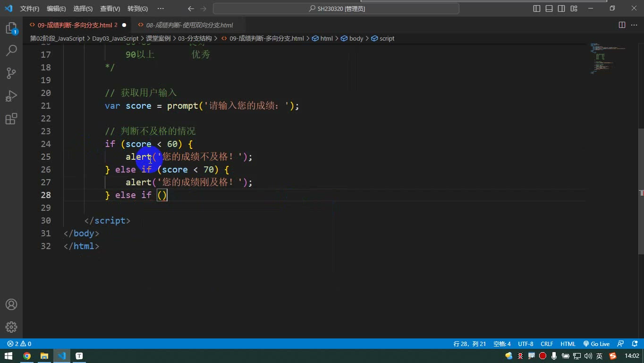
Task: Split the editor to the right
Action: pyautogui.click(x=622, y=25)
